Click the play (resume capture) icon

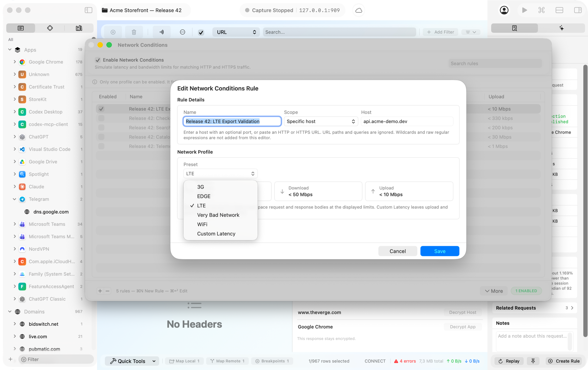pos(524,10)
